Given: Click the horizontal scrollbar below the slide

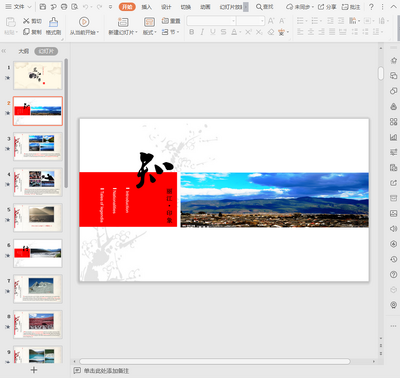Looking at the screenshot, I should pyautogui.click(x=215, y=361).
